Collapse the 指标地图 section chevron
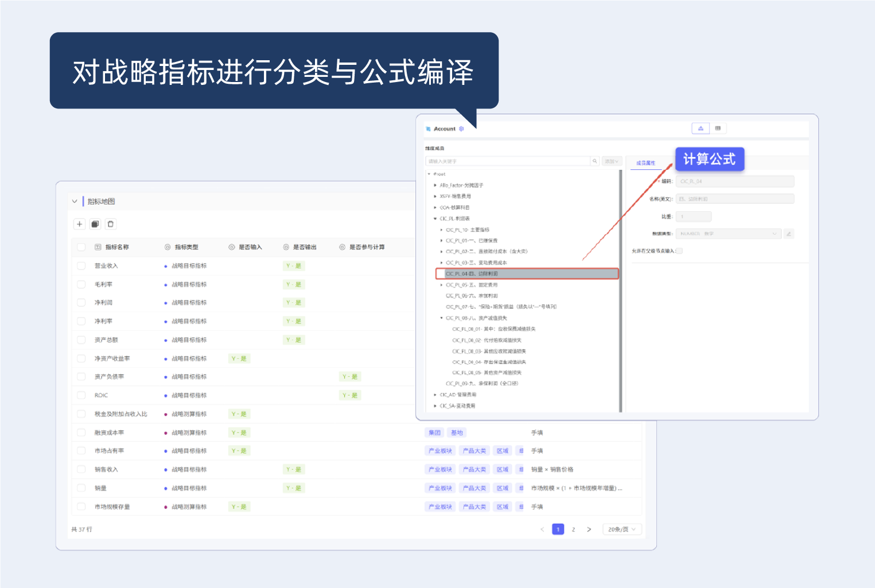The image size is (875, 588). point(74,201)
